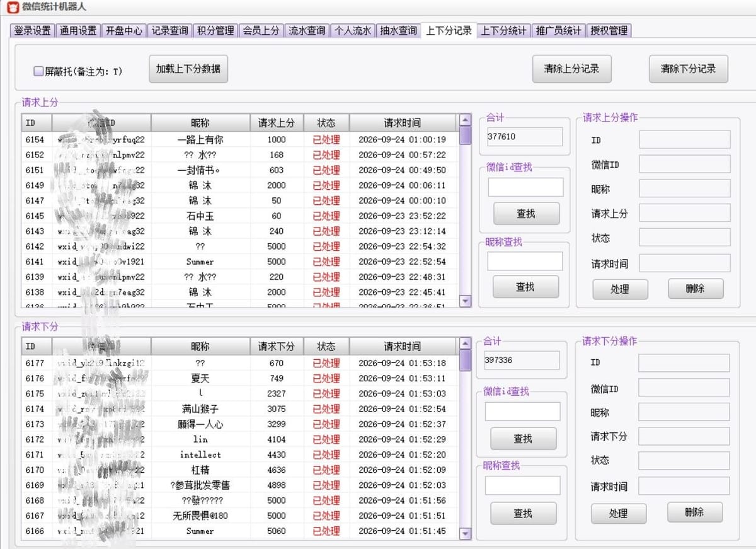756x549 pixels.
Task: Click 处理 button in 请求上分操作
Action: coord(620,289)
